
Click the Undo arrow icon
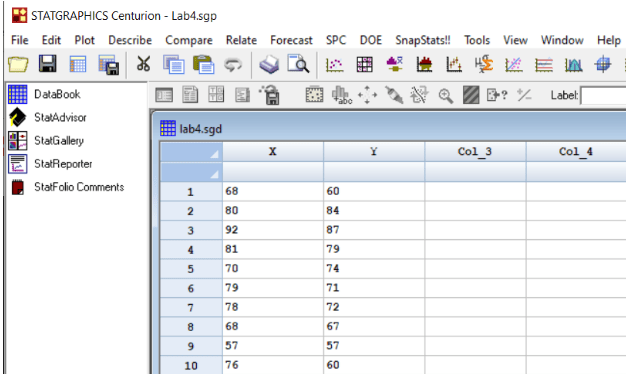pyautogui.click(x=233, y=64)
